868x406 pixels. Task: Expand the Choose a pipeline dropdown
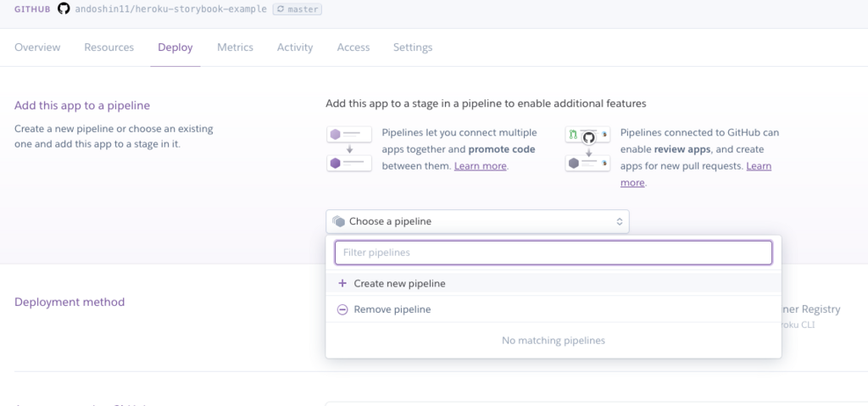click(476, 221)
